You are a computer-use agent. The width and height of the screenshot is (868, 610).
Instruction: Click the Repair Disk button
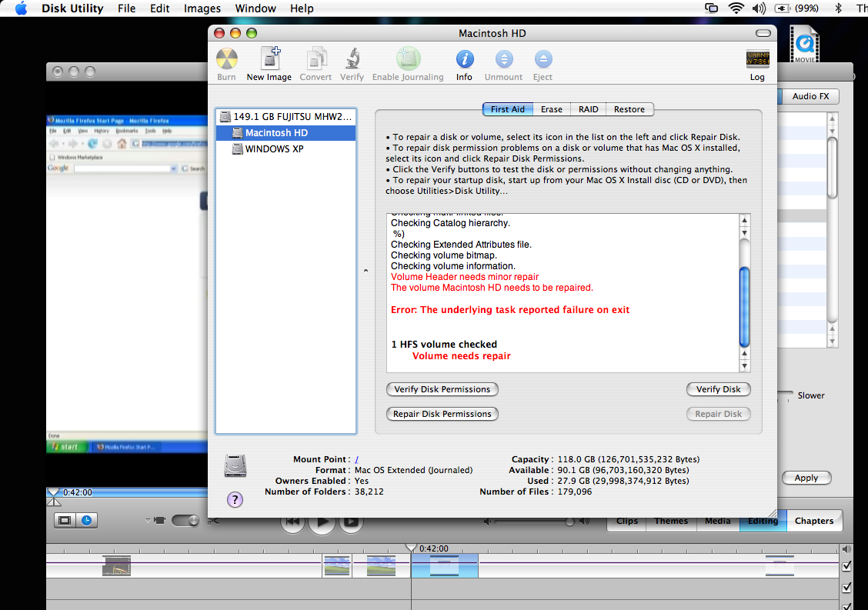719,414
